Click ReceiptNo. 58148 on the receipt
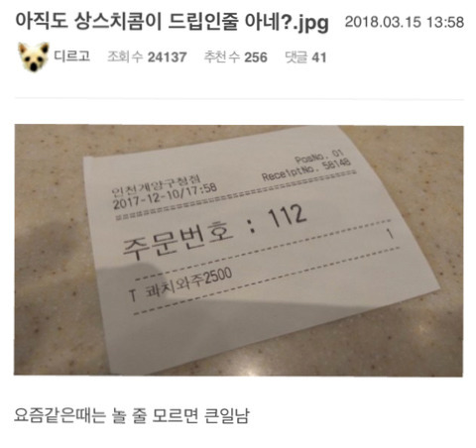The height and width of the screenshot is (448, 476). click(x=306, y=170)
